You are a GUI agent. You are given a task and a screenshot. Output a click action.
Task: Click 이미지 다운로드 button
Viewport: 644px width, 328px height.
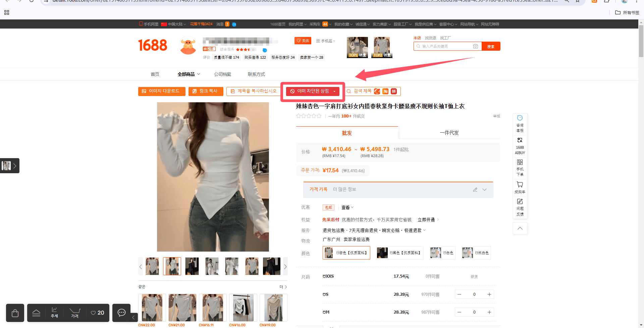tap(162, 91)
